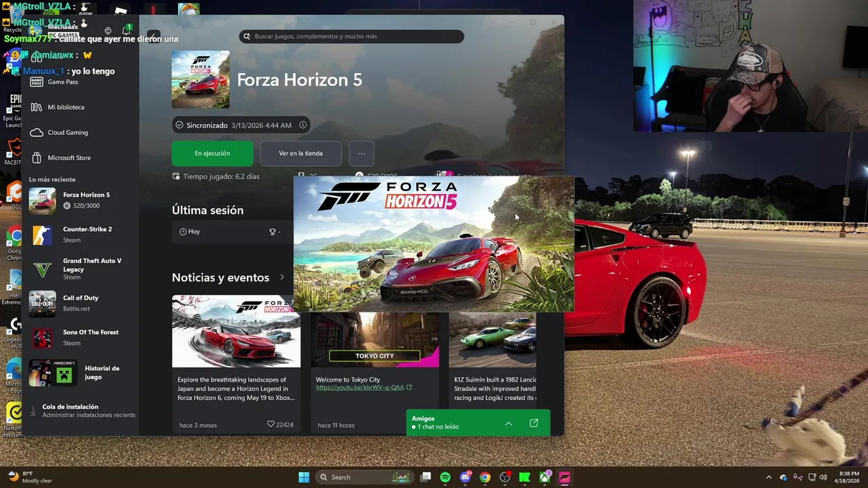Open Cola de instalación download queue
This screenshot has width=868, height=488.
coord(81,411)
